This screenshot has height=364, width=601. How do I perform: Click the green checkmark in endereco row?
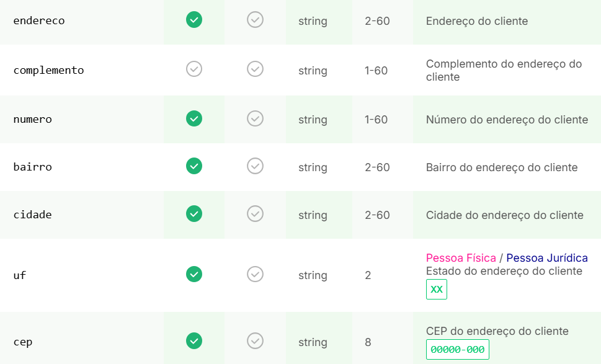tap(194, 20)
